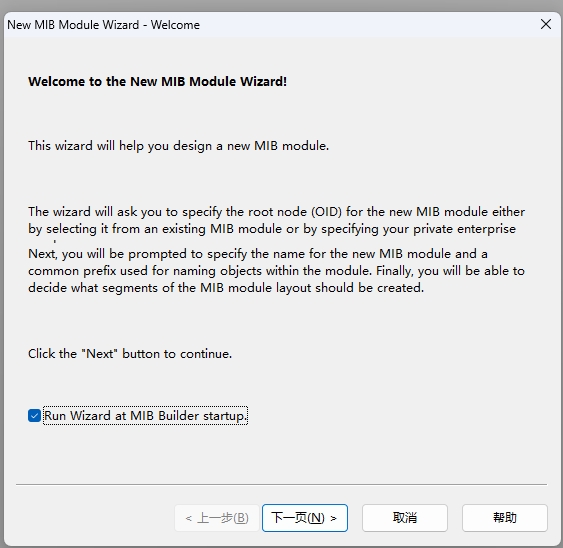Viewport: 563px width, 548px height.
Task: Click the 'Run Wizard at MIB Builder startup.' label
Action: 145,416
